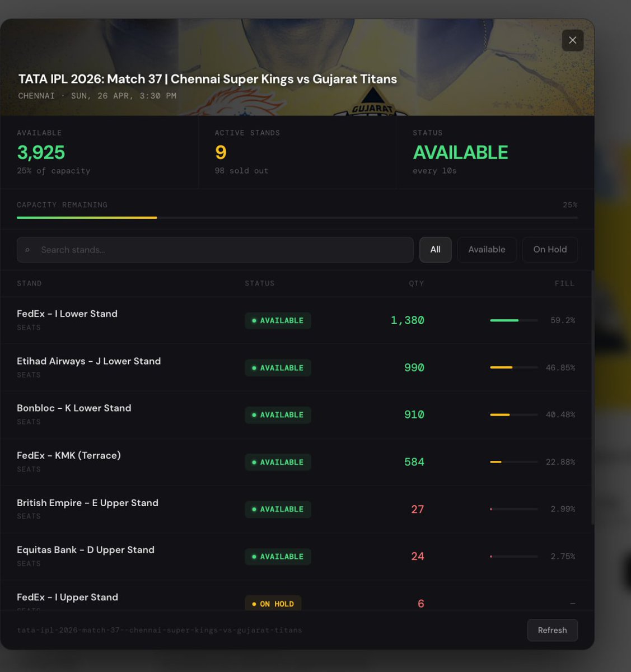Click the Chennai date and time line

click(97, 96)
